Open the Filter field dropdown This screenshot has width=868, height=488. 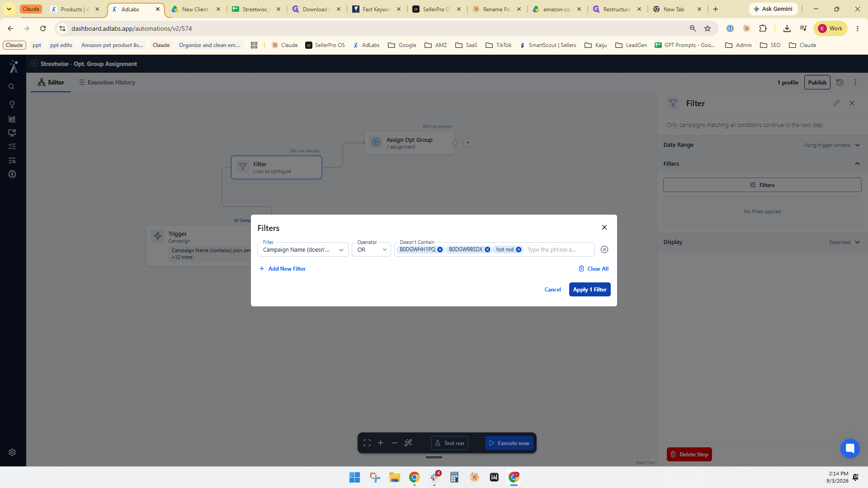[x=302, y=249]
